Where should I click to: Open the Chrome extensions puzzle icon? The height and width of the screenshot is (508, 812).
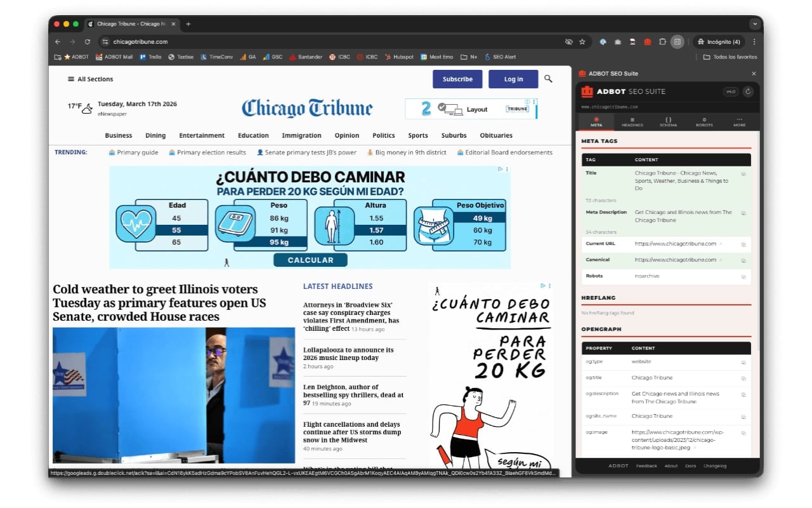(x=662, y=42)
